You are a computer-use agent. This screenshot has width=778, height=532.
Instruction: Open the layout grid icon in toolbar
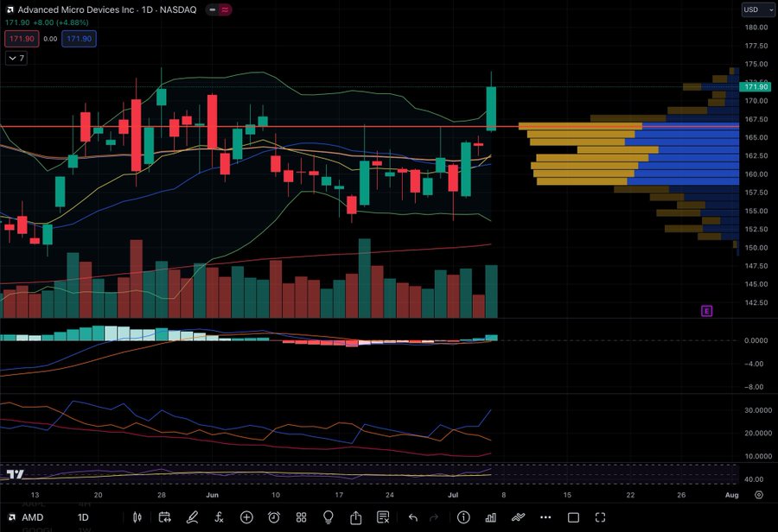click(x=301, y=517)
